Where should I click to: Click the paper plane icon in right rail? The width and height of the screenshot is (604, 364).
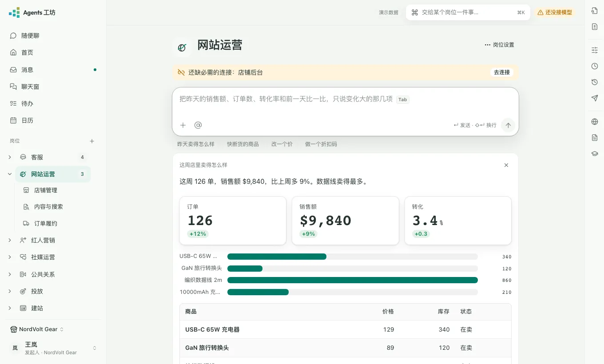tap(595, 98)
